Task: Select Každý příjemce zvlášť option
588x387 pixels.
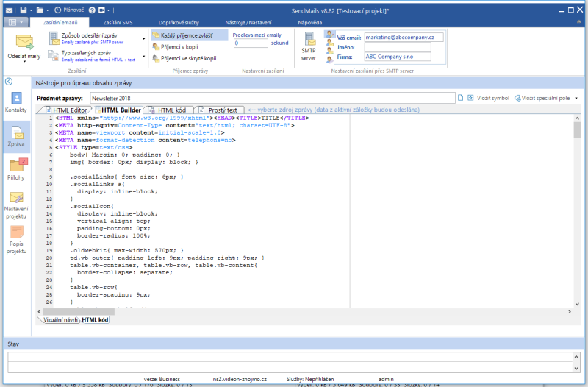Action: pyautogui.click(x=185, y=35)
